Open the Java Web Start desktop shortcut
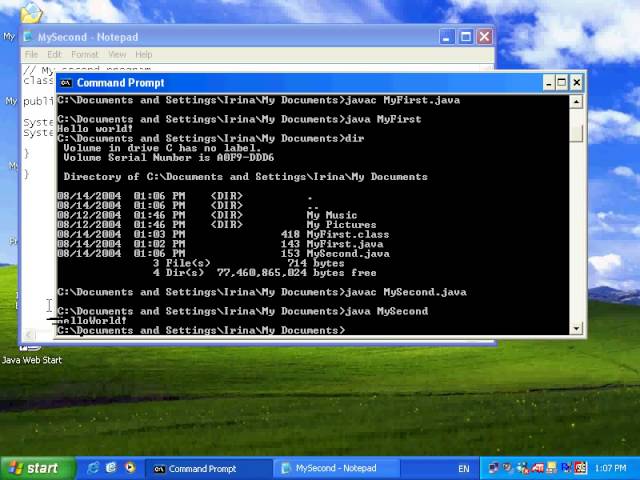 (31, 355)
